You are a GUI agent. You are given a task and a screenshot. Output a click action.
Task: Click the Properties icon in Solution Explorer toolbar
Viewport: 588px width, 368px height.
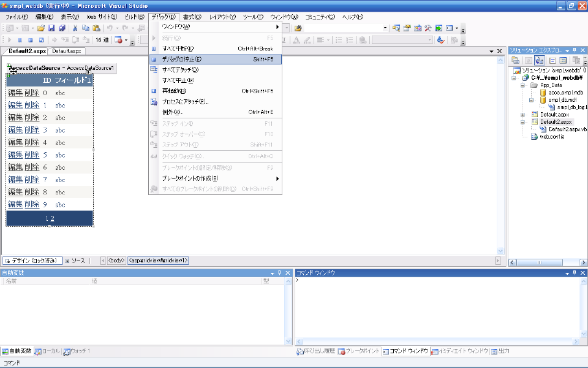pyautogui.click(x=516, y=61)
